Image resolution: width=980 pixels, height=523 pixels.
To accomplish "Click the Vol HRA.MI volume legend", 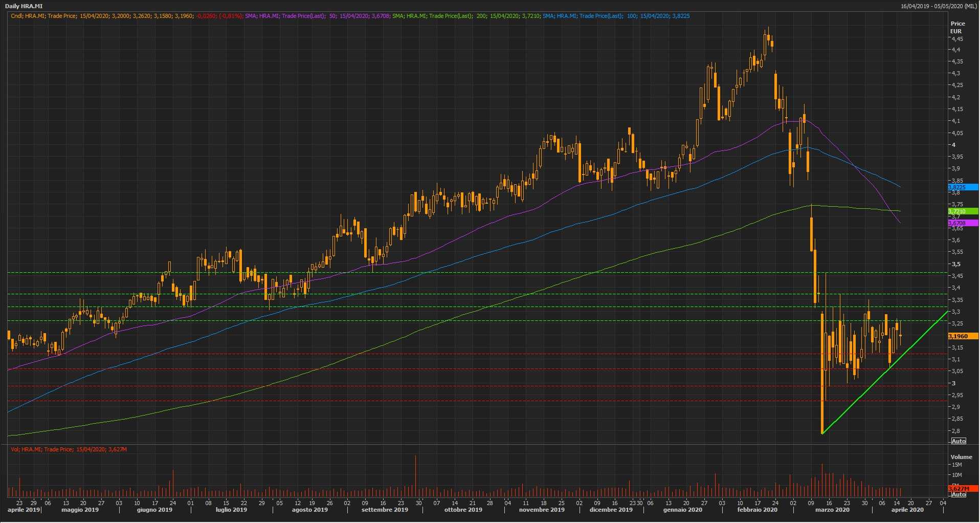I will tap(69, 449).
